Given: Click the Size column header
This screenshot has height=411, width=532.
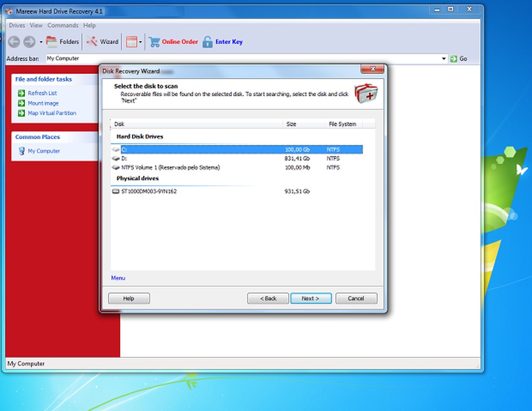Looking at the screenshot, I should [304, 124].
